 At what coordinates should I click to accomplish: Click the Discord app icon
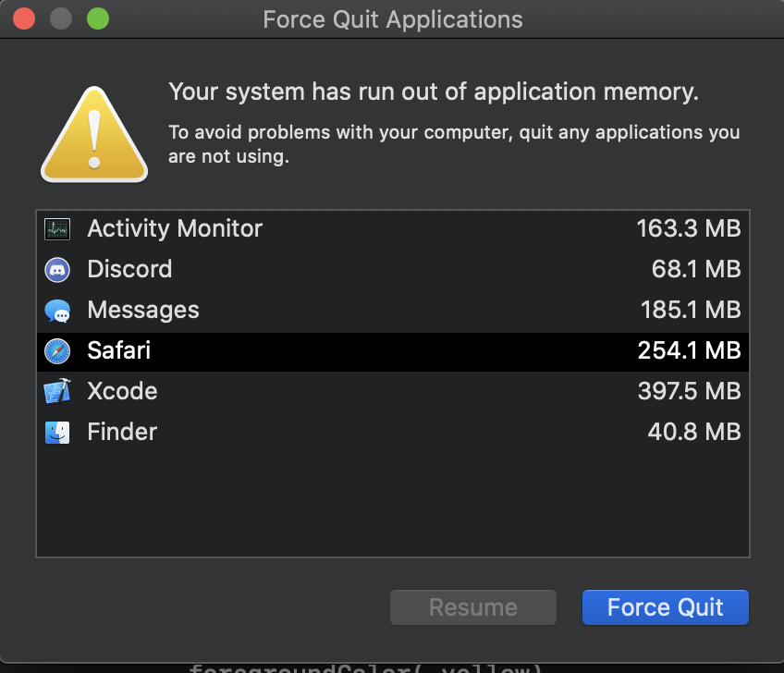pyautogui.click(x=57, y=270)
